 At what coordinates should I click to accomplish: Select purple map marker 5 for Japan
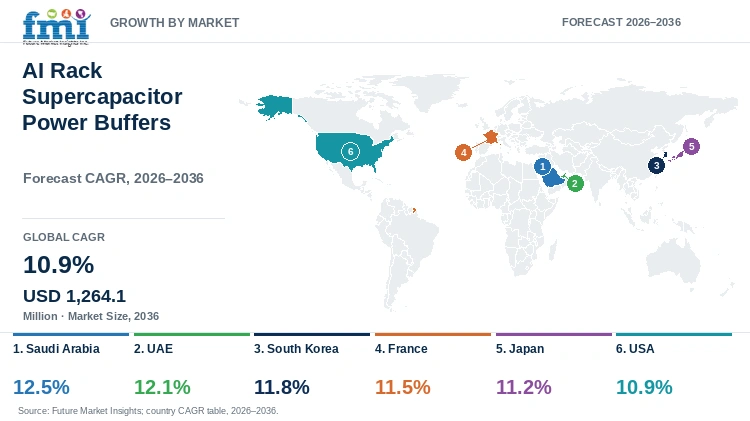tap(691, 146)
